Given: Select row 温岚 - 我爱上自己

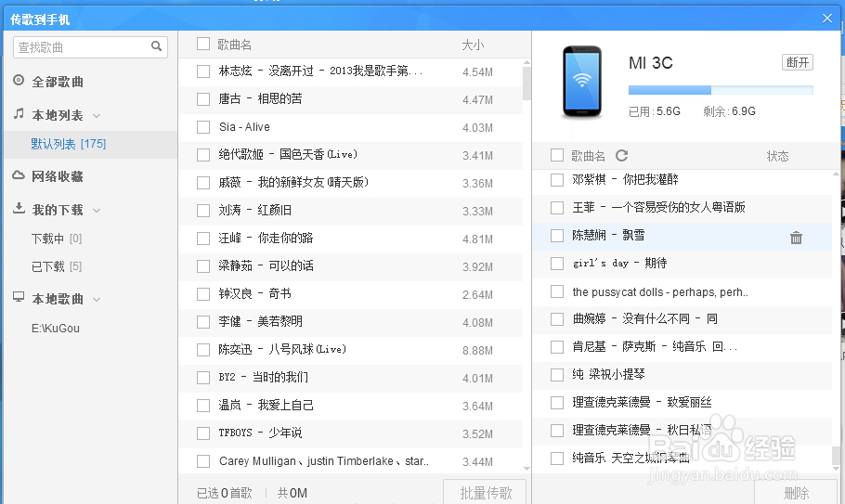Looking at the screenshot, I should coord(351,406).
